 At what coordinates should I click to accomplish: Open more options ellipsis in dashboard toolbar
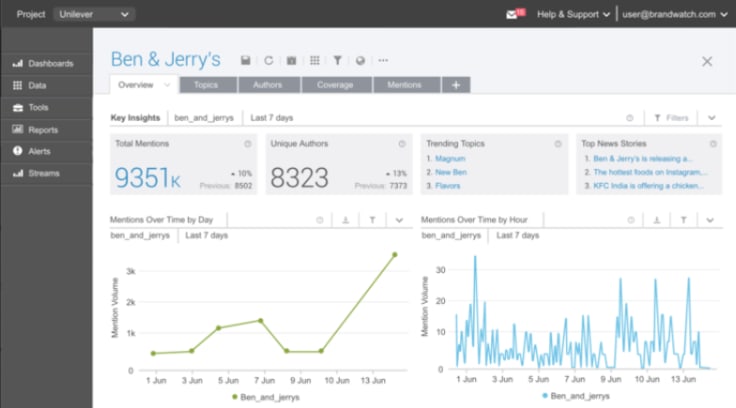tap(383, 60)
